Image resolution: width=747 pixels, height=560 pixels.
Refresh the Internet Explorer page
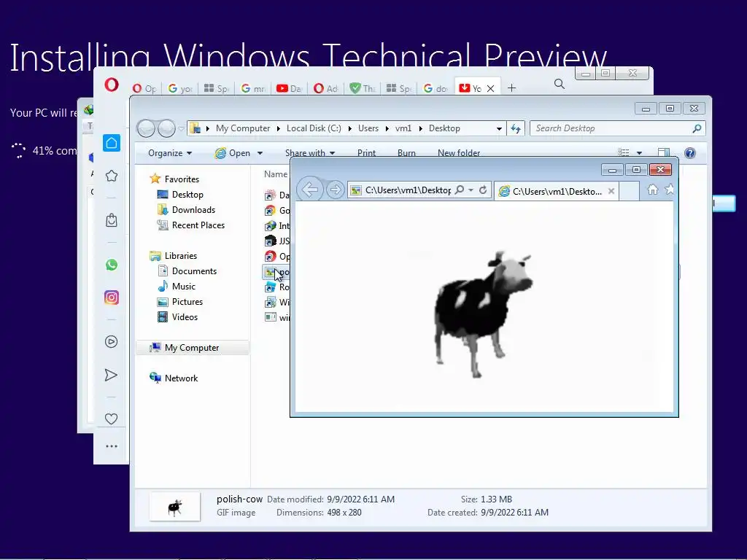tap(483, 190)
